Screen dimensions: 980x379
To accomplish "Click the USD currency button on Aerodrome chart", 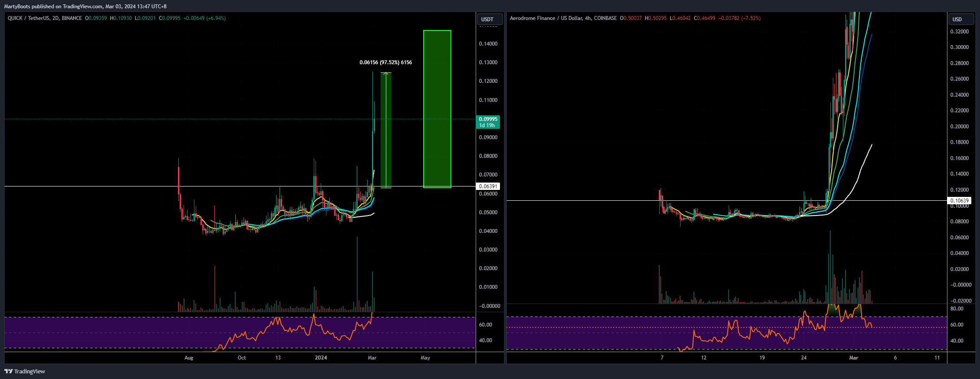I will coord(961,19).
